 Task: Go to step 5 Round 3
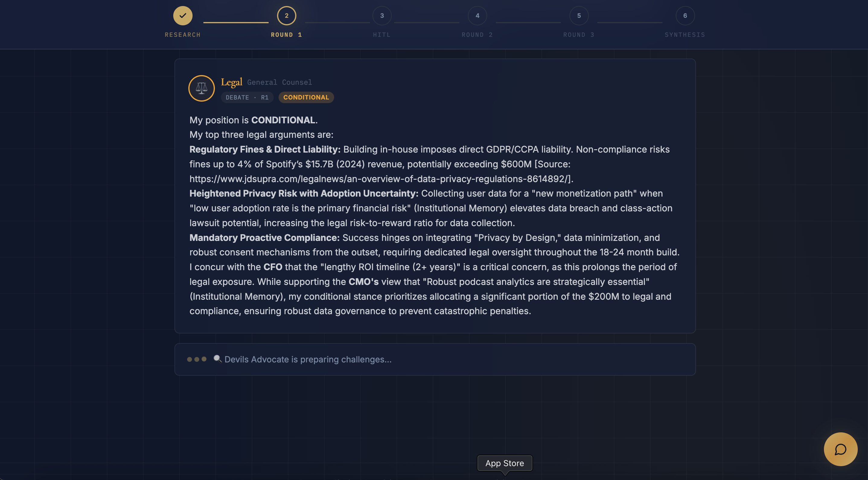[x=579, y=15]
